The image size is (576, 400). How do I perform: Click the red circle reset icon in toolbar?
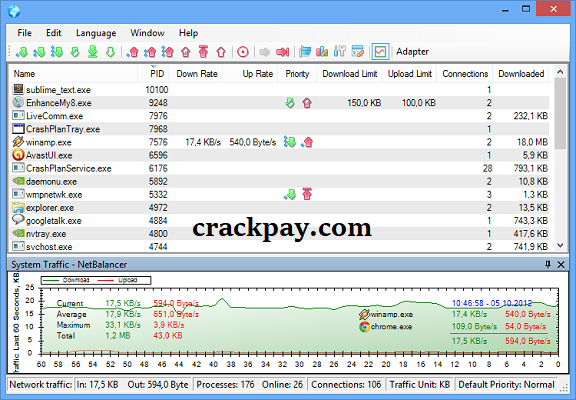pyautogui.click(x=243, y=52)
